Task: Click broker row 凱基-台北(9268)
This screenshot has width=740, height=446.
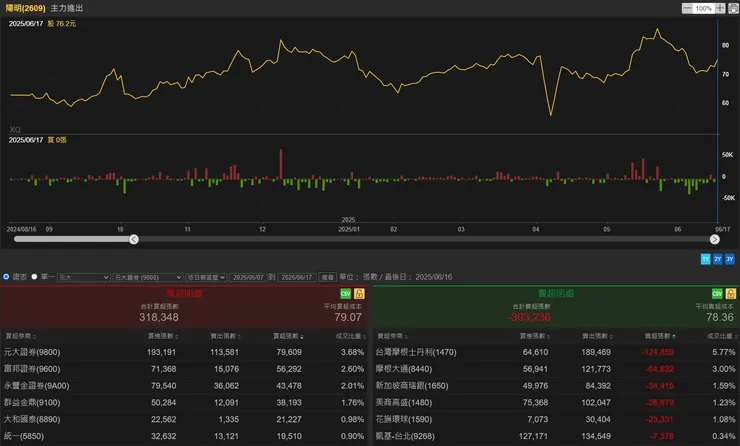Action: pyautogui.click(x=556, y=436)
